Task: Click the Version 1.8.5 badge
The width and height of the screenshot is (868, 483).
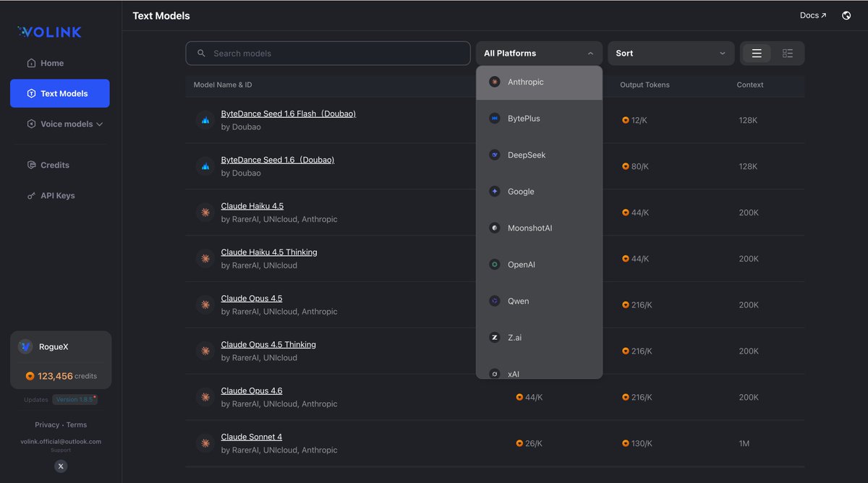Action: click(75, 400)
